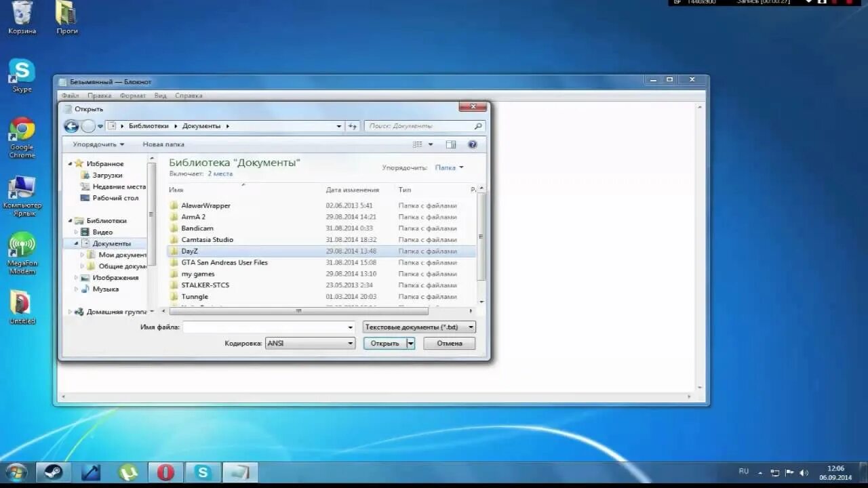
Task: Change view mode icon in dialog toolbar
Action: [418, 144]
